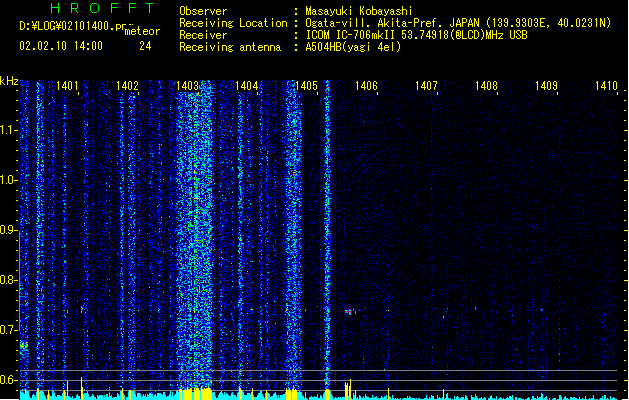Click the Receiving antenna label
The width and height of the screenshot is (629, 400).
point(230,47)
